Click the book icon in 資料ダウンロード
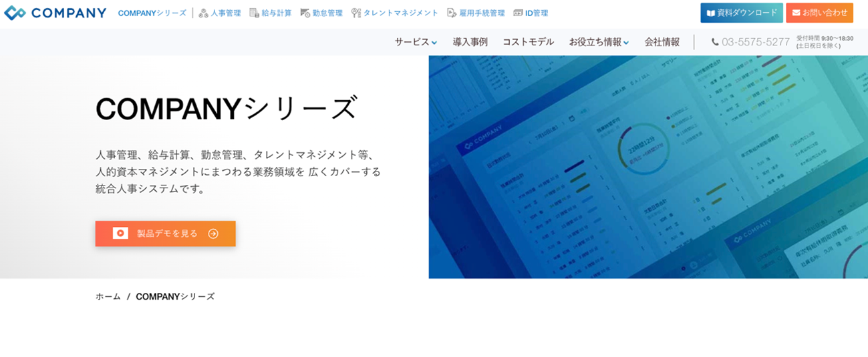Image resolution: width=868 pixels, height=357 pixels. point(711,13)
